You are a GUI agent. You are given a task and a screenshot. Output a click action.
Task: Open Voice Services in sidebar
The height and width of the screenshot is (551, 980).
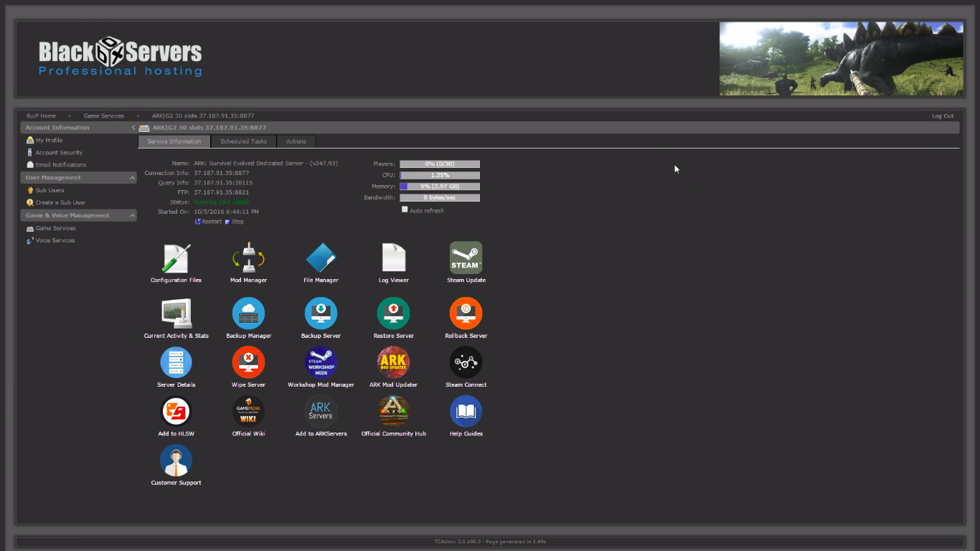(55, 240)
